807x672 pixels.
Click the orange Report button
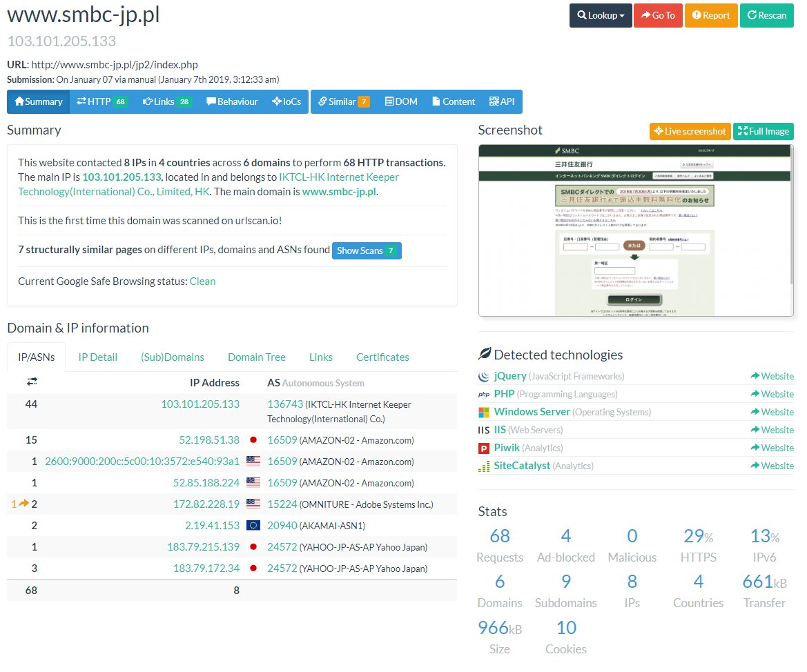click(x=711, y=15)
